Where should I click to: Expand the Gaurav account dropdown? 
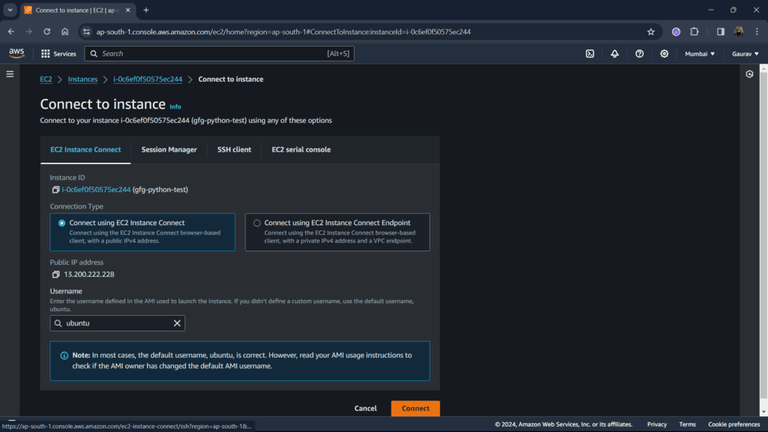(745, 54)
